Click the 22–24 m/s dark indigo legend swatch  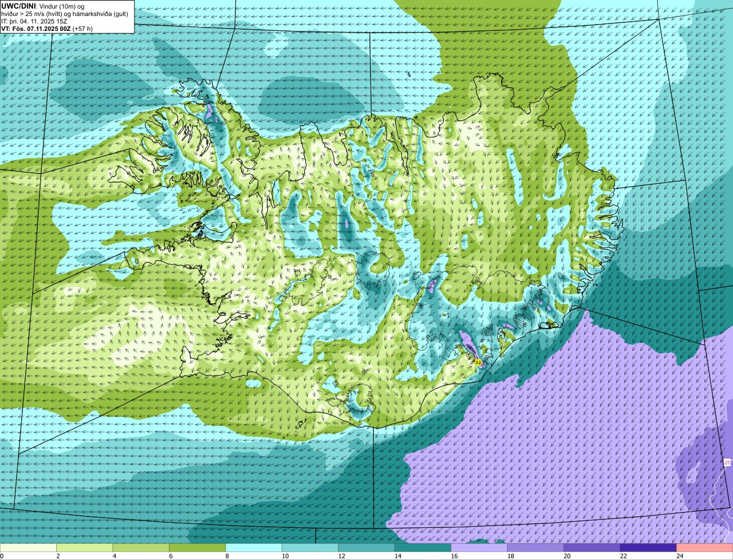648,547
